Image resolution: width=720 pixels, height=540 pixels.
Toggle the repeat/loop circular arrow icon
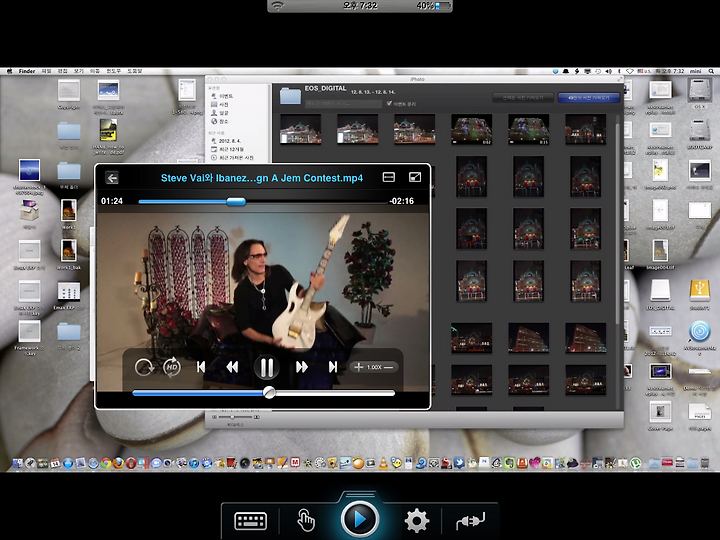click(x=144, y=367)
